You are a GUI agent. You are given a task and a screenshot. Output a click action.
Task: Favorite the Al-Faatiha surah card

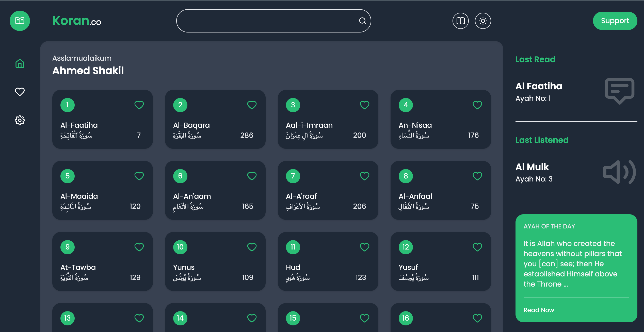click(139, 105)
